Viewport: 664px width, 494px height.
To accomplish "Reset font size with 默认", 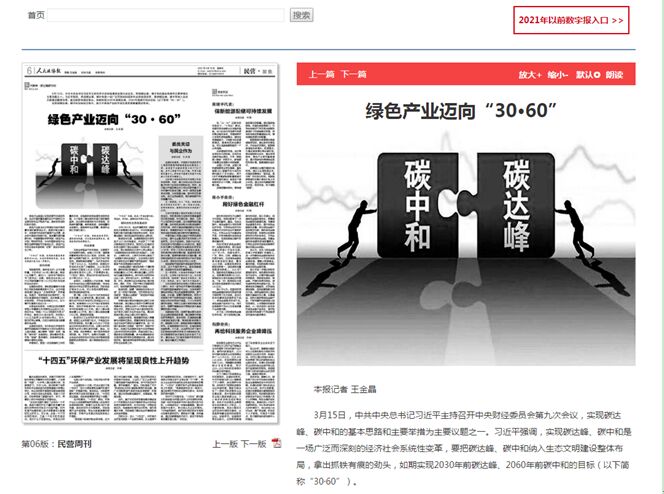I will 587,75.
